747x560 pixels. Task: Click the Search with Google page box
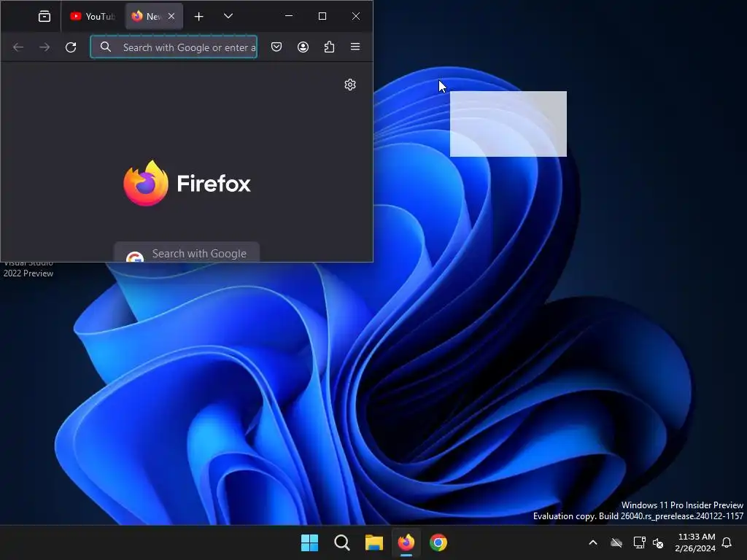click(187, 252)
